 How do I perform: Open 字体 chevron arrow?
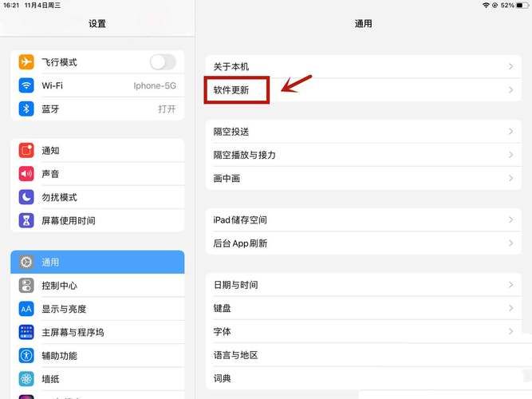click(510, 331)
